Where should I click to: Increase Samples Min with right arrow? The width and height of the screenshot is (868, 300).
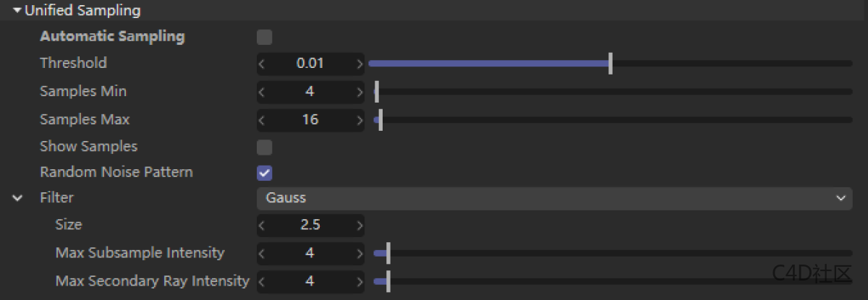coord(359,92)
